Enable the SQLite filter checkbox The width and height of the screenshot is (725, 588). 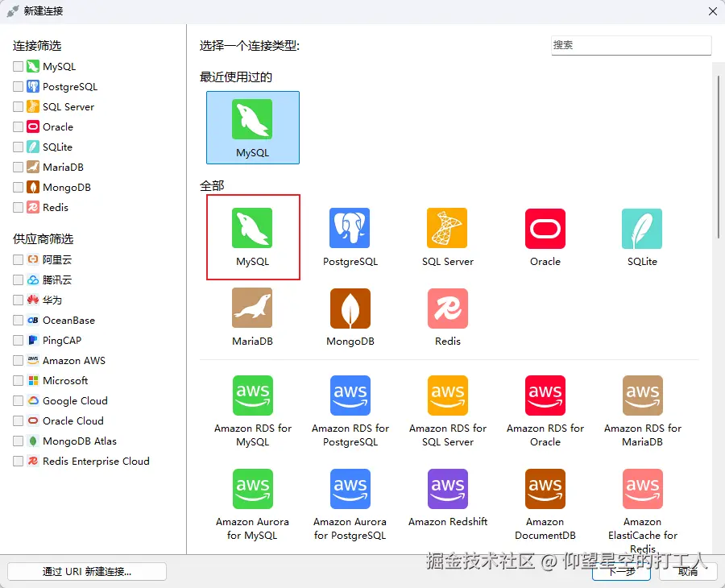pyautogui.click(x=18, y=147)
